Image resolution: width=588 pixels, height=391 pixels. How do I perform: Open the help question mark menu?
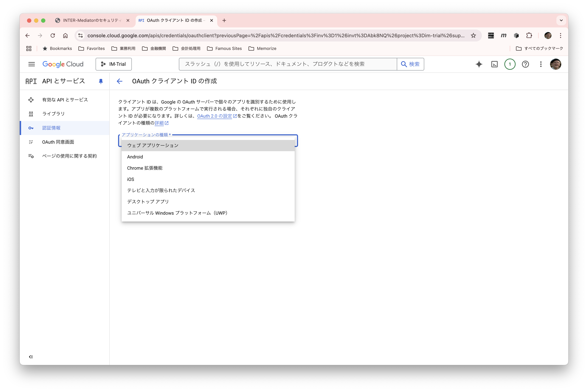[x=525, y=64]
